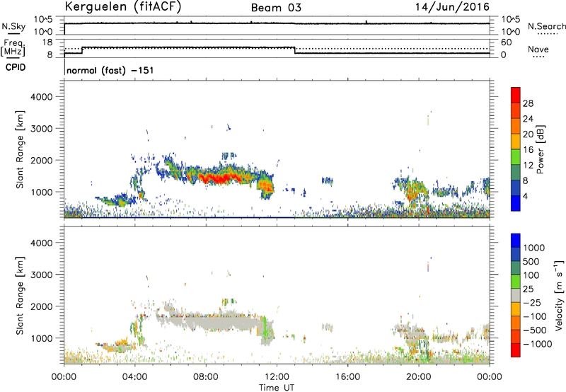The width and height of the screenshot is (566, 392).
Task: Click the '-100' label on the Velocity colorbar
Action: point(534,316)
